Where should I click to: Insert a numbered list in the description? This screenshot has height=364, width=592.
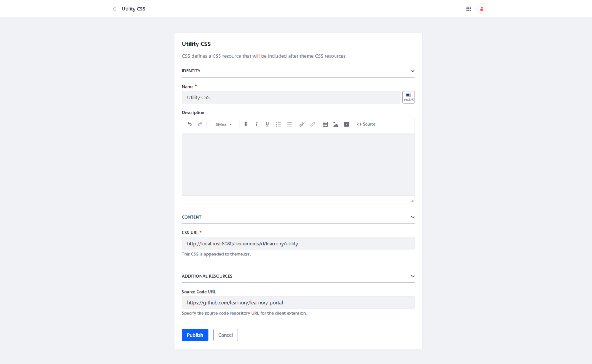click(x=279, y=124)
